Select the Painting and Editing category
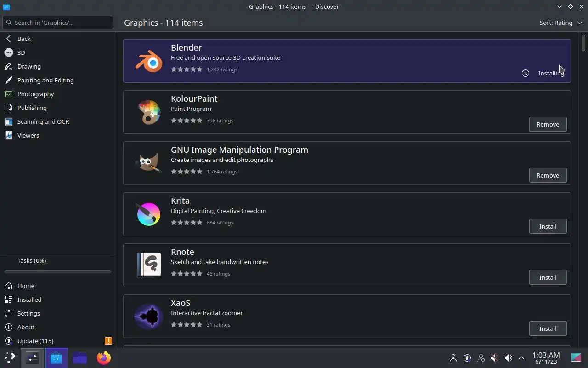 [58, 80]
